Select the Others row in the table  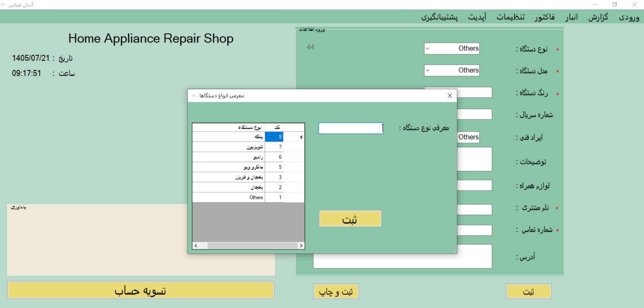[x=248, y=197]
